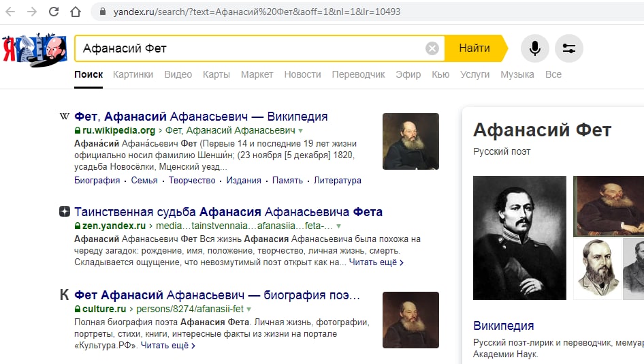Screen dimensions: 644x364
Task: Click Читать ещё in the zen.yandex.ru snippet
Action: [376, 262]
